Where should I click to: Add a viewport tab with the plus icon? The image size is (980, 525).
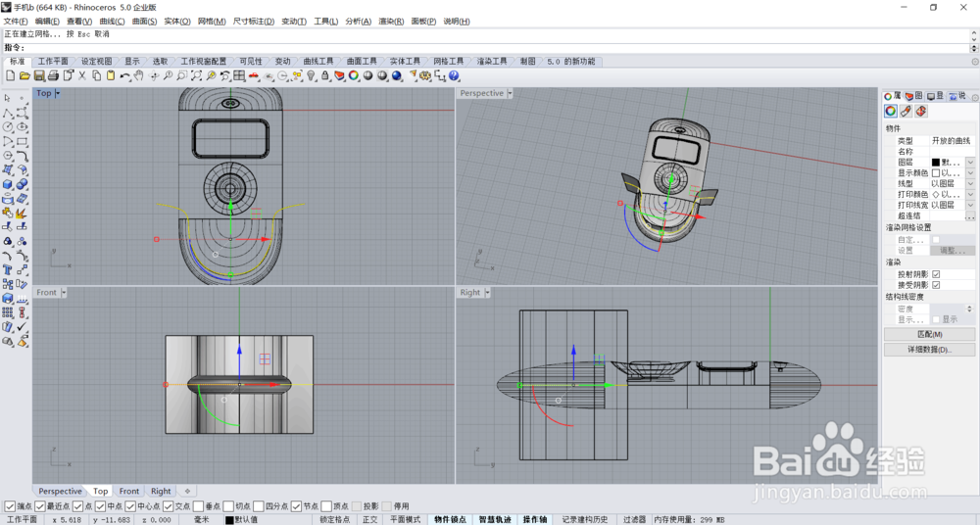click(187, 492)
